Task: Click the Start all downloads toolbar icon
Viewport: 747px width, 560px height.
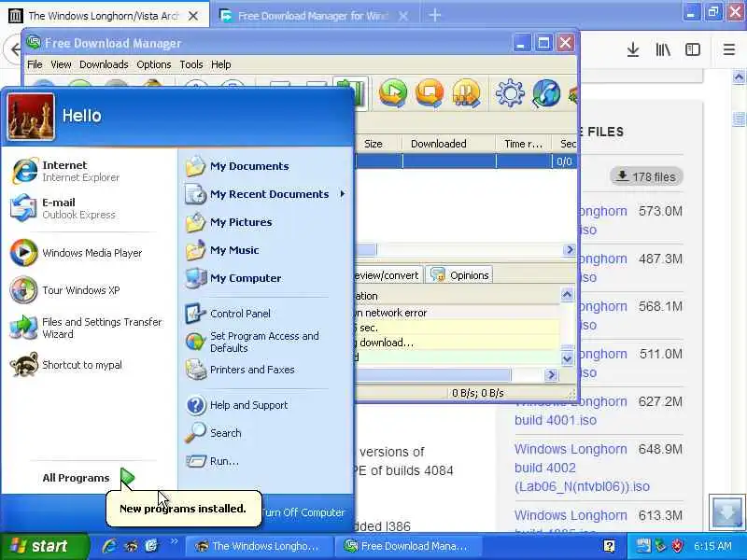Action: pyautogui.click(x=393, y=92)
